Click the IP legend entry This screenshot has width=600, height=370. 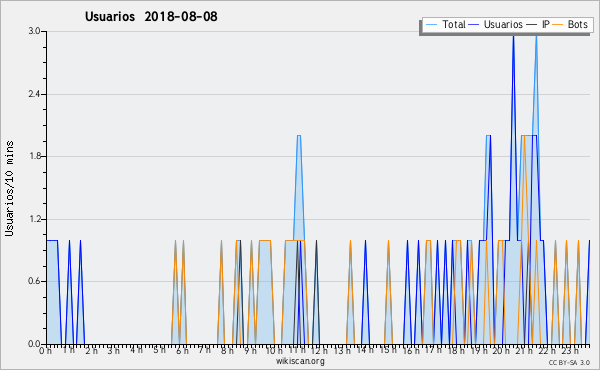(538, 24)
